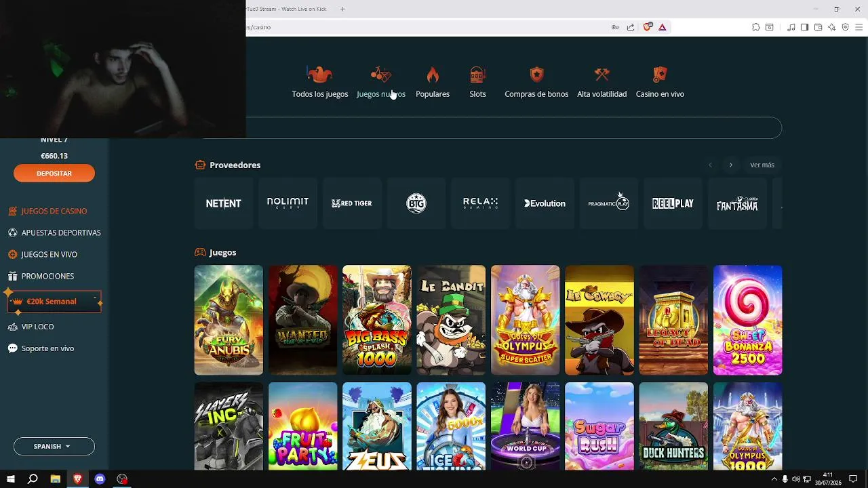Launch Legacy of Dead game
Image resolution: width=868 pixels, height=488 pixels.
673,320
